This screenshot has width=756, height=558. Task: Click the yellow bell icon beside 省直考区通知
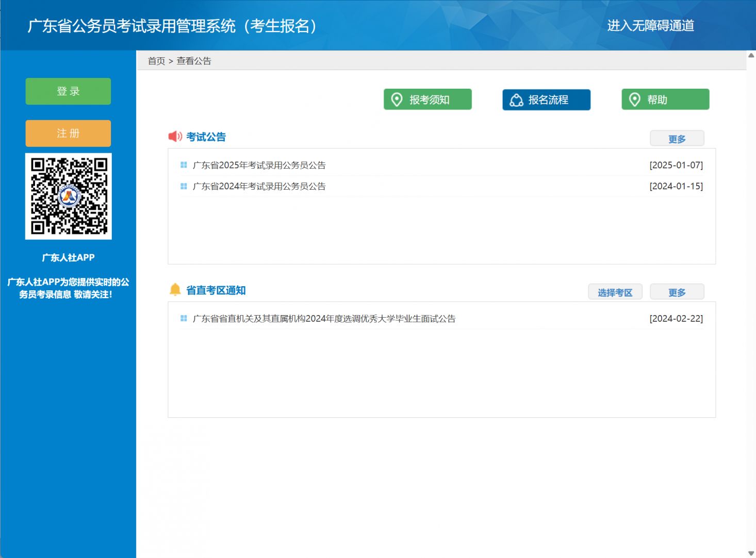pyautogui.click(x=175, y=289)
